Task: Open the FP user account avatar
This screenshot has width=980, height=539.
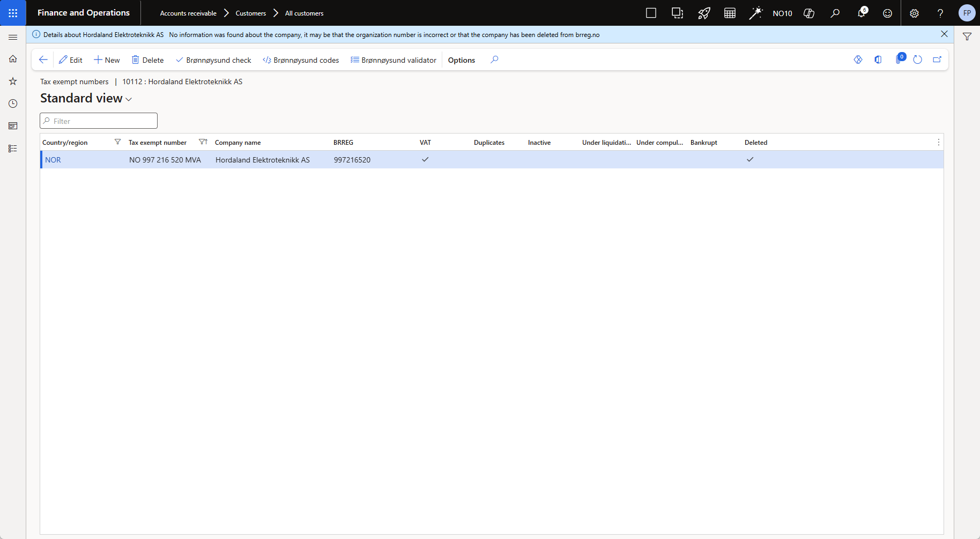Action: 967,13
